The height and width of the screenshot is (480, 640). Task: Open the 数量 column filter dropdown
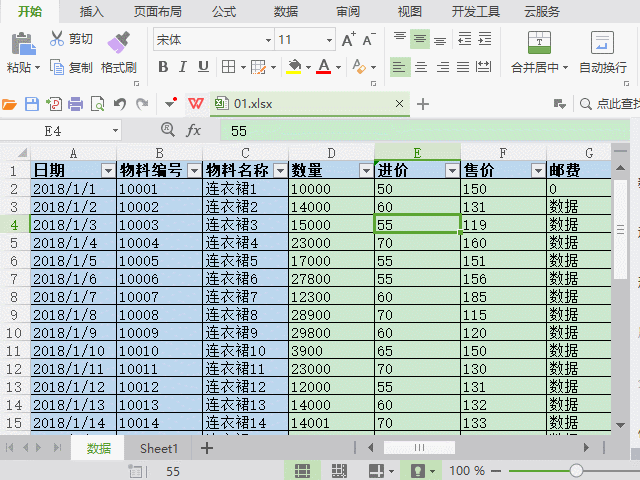pyautogui.click(x=366, y=170)
